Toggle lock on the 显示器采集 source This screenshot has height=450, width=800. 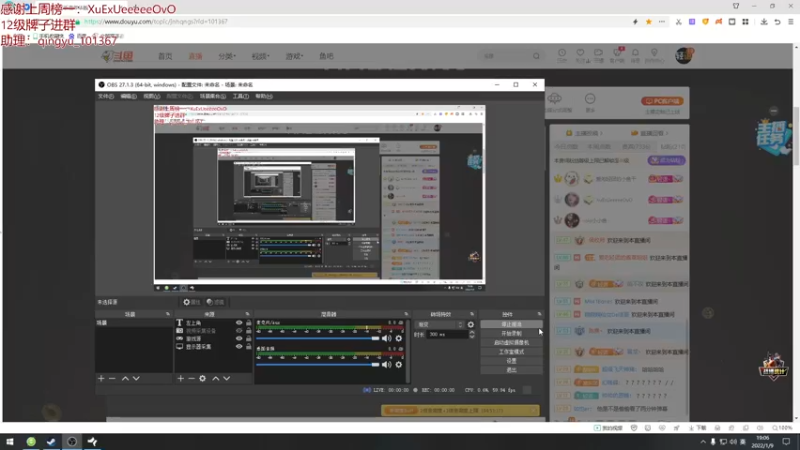point(248,346)
